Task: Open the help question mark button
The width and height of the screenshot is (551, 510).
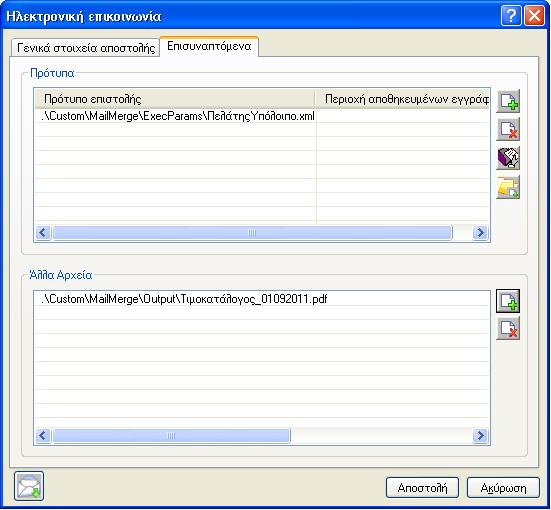Action: coord(511,16)
